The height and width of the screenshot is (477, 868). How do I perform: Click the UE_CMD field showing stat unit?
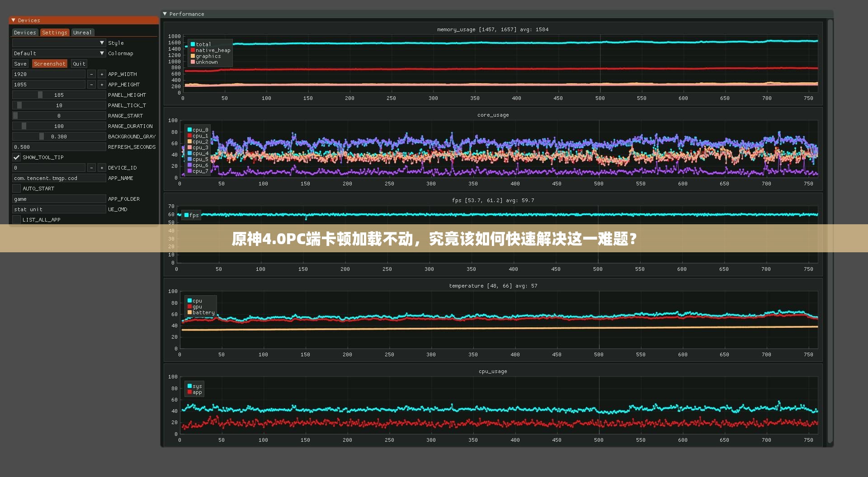point(59,209)
